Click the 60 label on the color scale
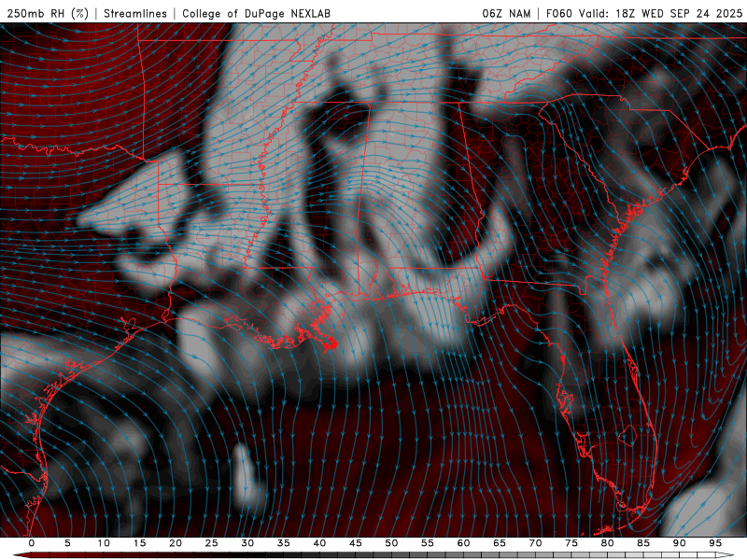This screenshot has height=560, width=747. (463, 543)
